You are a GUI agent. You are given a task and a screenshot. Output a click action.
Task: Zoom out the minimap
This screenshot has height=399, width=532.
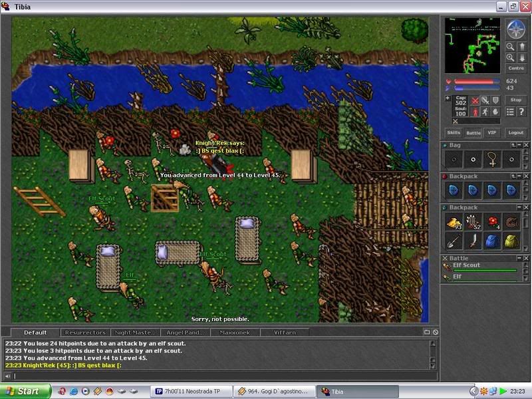(x=510, y=47)
